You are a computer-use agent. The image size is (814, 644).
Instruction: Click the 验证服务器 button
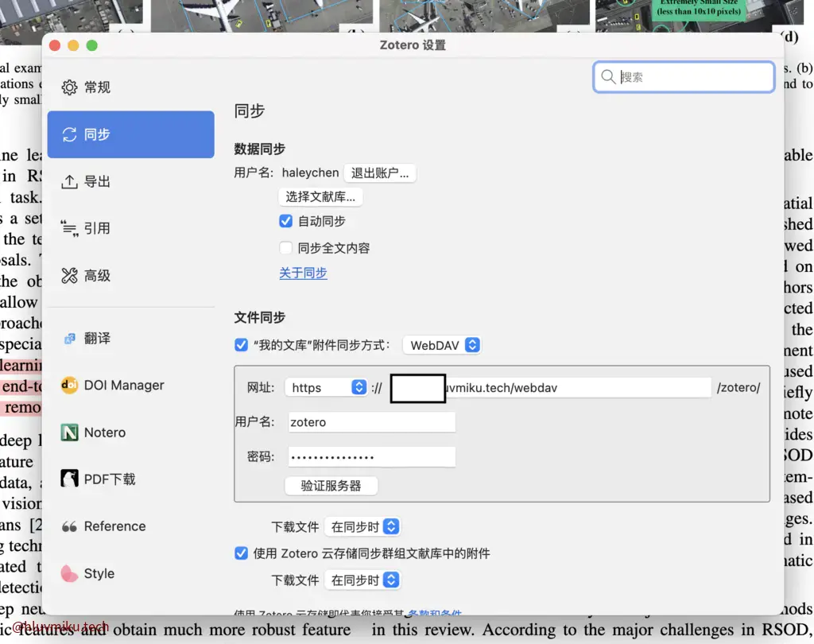pos(331,486)
